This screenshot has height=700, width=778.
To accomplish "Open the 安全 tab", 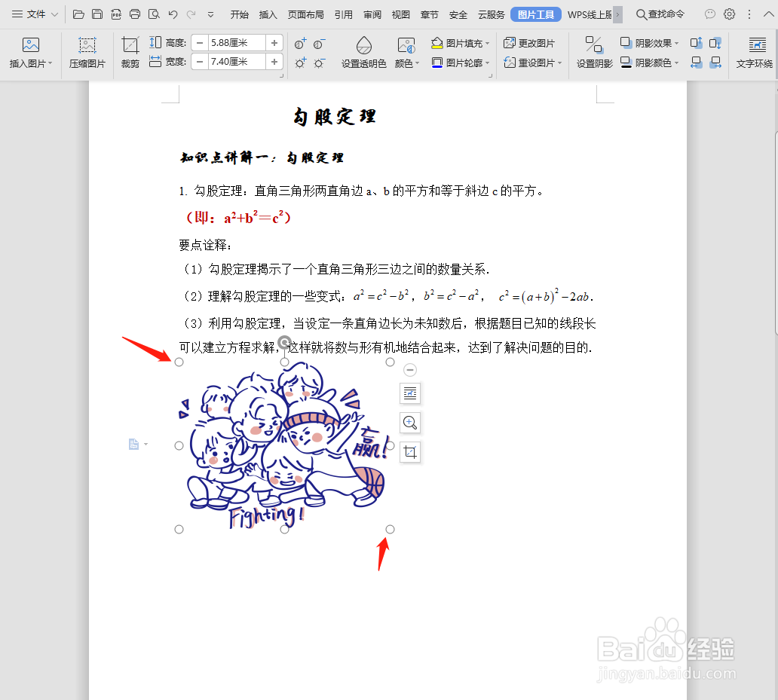I will (x=458, y=15).
